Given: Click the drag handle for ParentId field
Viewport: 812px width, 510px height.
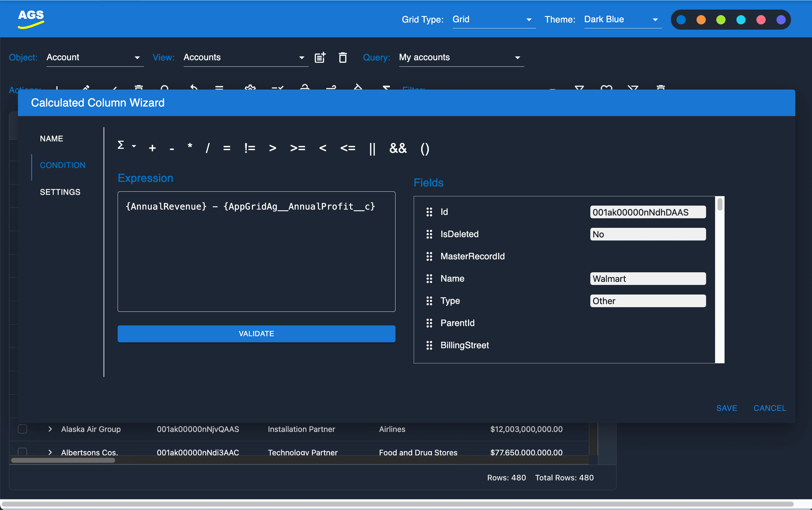Looking at the screenshot, I should [x=429, y=323].
